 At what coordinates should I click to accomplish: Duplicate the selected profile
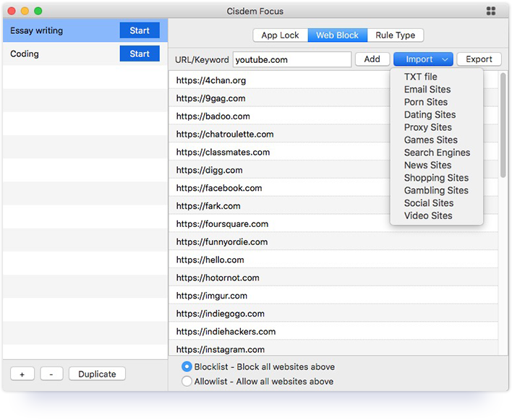[x=97, y=374]
